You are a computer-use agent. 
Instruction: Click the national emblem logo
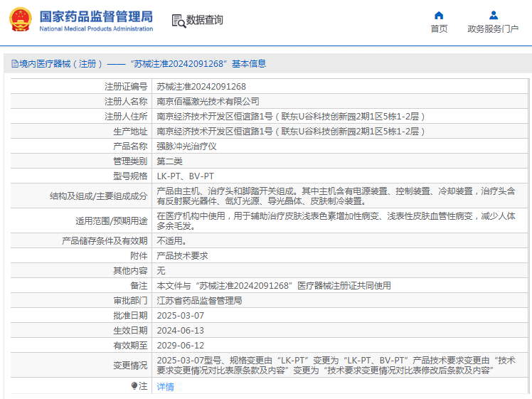click(21, 19)
